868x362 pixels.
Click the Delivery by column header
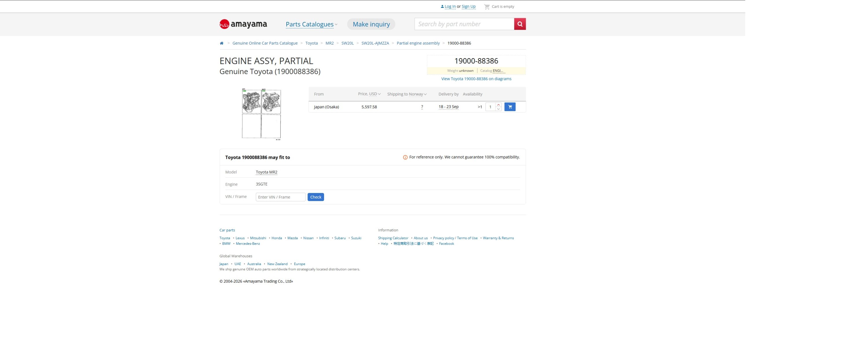[448, 94]
